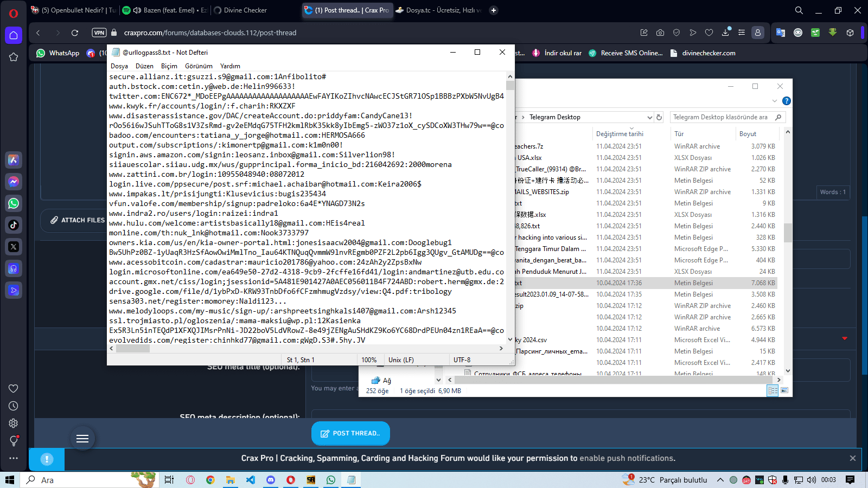Switch File Explorer to large icons view
This screenshot has width=868, height=488.
(784, 390)
